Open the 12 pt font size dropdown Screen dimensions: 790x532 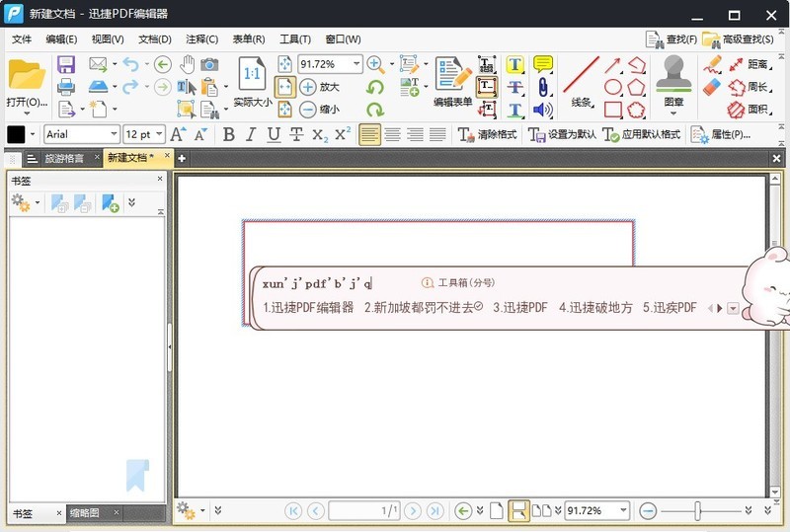(x=158, y=134)
